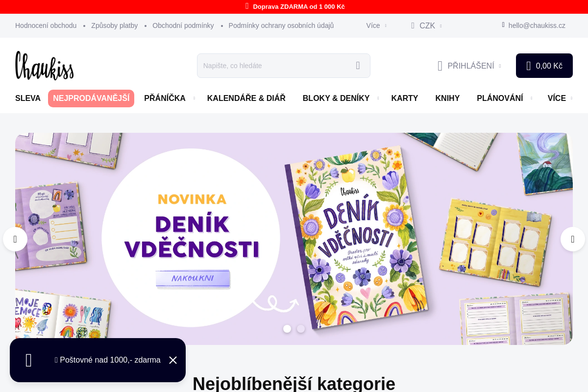Image resolution: width=588 pixels, height=392 pixels.
Task: Focus the 'Napište, co hledáte' search field
Action: tap(274, 66)
